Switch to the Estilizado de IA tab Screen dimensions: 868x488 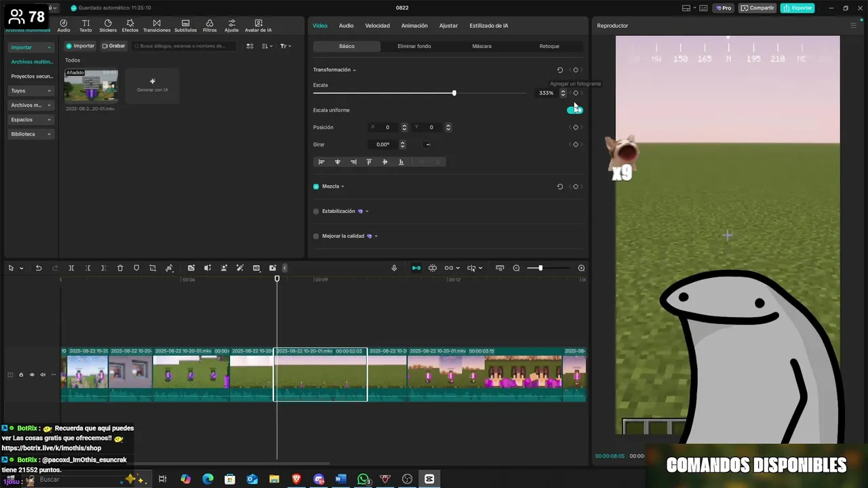tap(489, 26)
